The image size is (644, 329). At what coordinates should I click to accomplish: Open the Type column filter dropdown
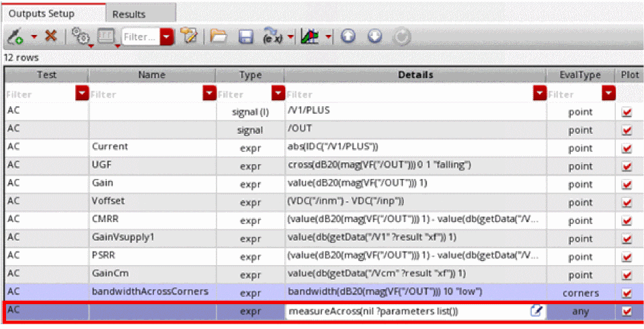tap(278, 94)
